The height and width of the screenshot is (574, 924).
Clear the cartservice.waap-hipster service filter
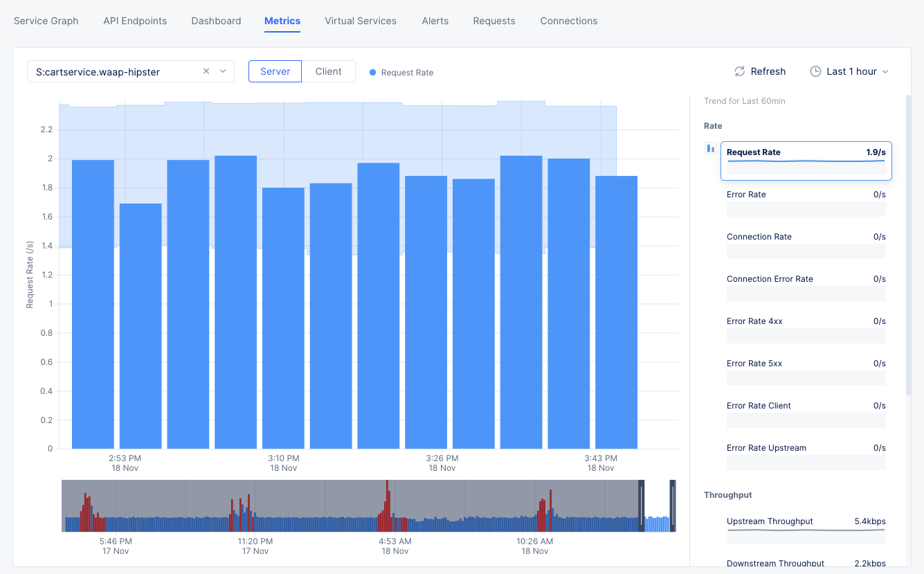[x=206, y=71]
